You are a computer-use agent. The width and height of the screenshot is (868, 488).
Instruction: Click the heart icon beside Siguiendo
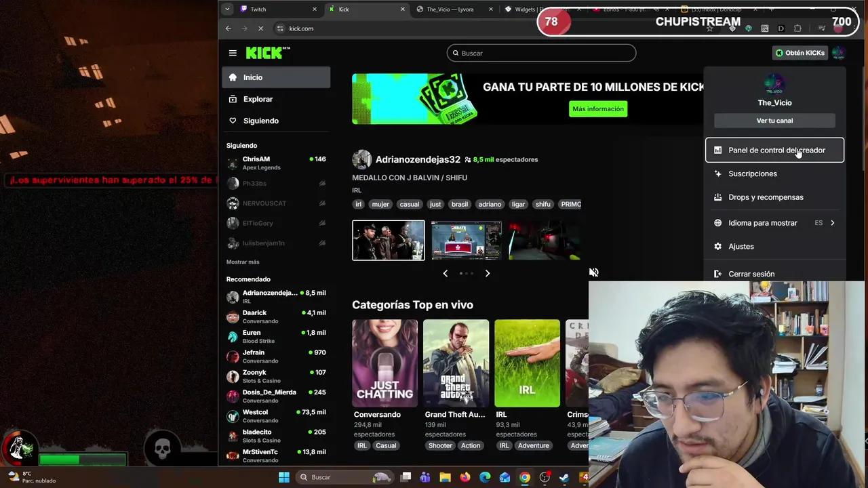[x=233, y=121]
